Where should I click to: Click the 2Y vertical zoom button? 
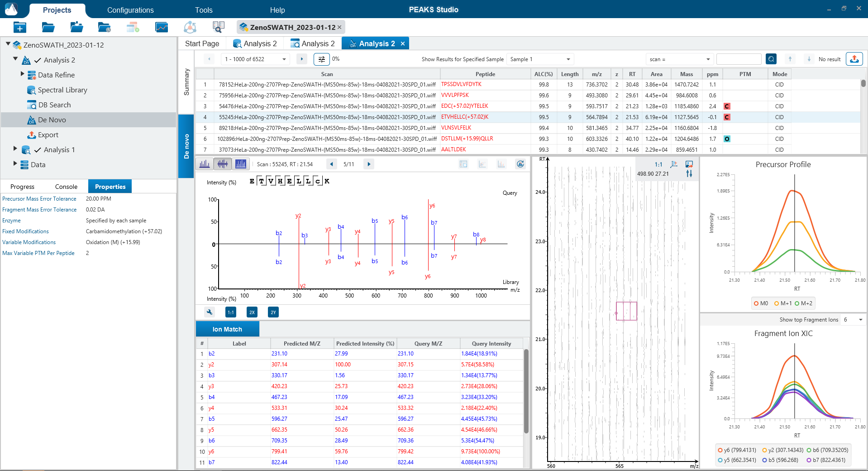coord(273,312)
